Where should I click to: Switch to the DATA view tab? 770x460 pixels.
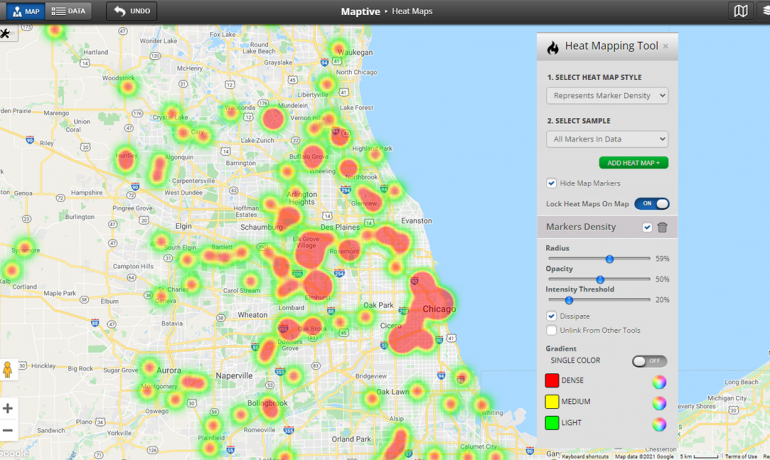(68, 11)
